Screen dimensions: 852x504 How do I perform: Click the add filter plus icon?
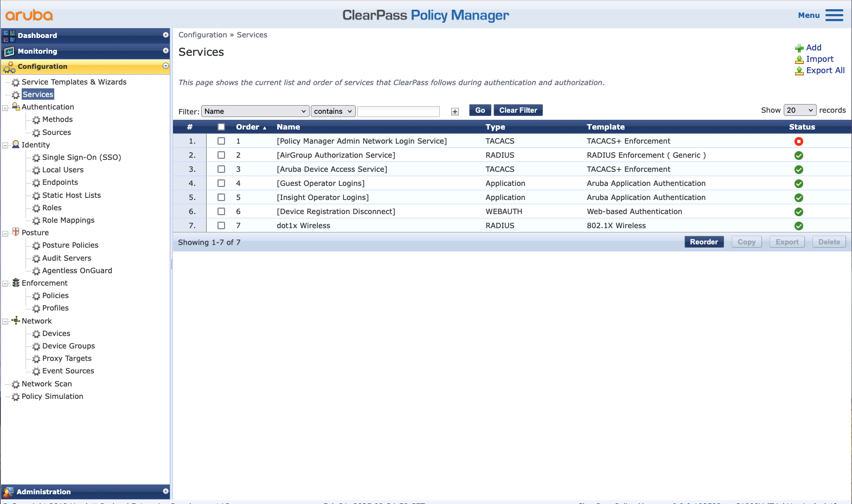pyautogui.click(x=455, y=112)
